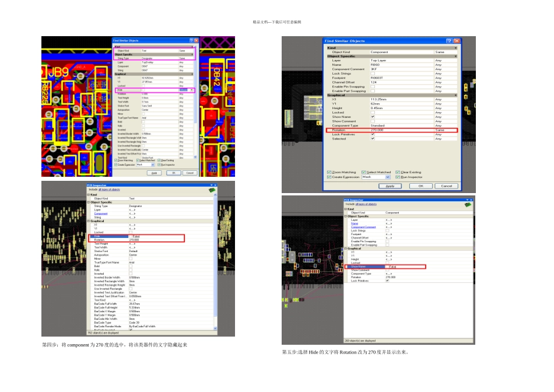Click OK in Component Find Similar Objects dialog
This screenshot has width=554, height=392.
tap(421, 186)
